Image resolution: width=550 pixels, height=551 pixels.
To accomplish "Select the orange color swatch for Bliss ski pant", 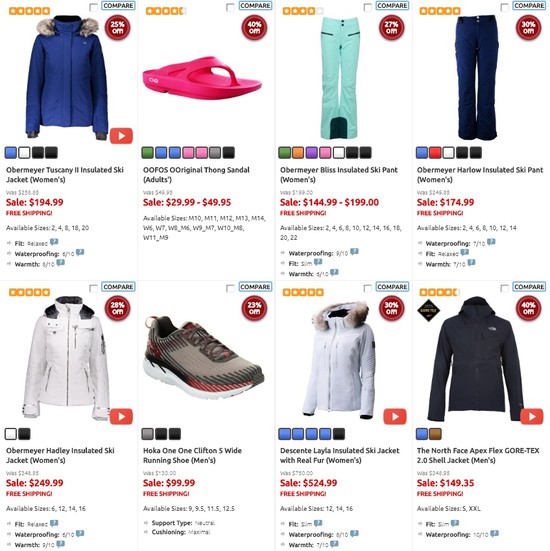I will (298, 153).
